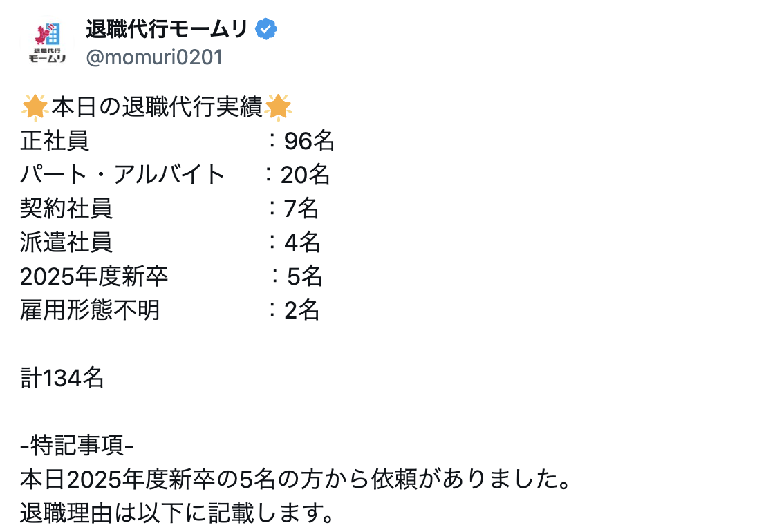Open the @momuri0201 handle link
Image resolution: width=766 pixels, height=532 pixels.
tap(154, 57)
